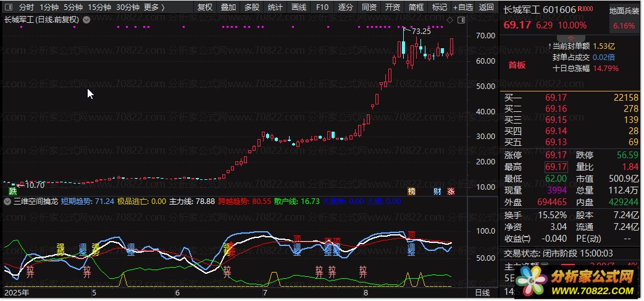Click the 榜 ranking marker icon
This screenshot has height=301, width=644.
pos(412,191)
